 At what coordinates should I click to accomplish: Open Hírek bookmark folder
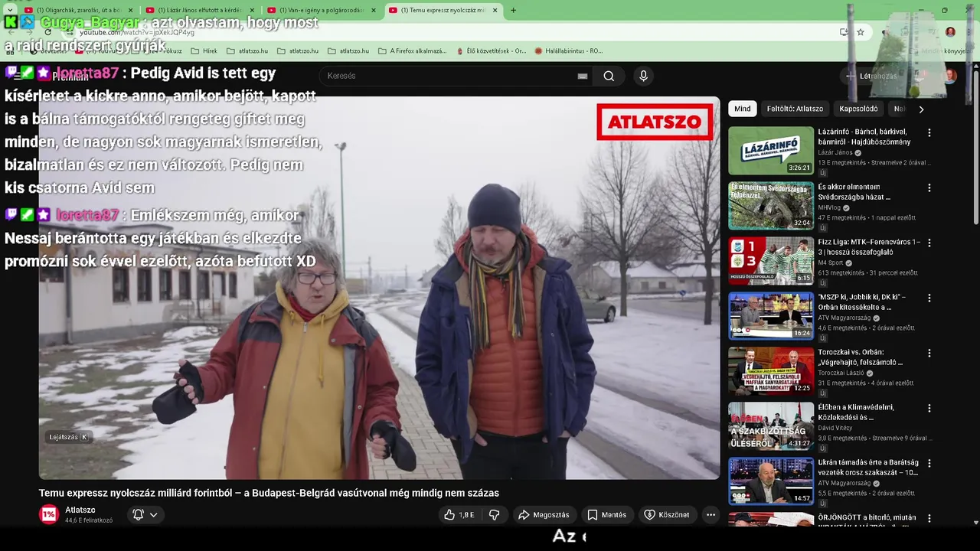point(203,51)
